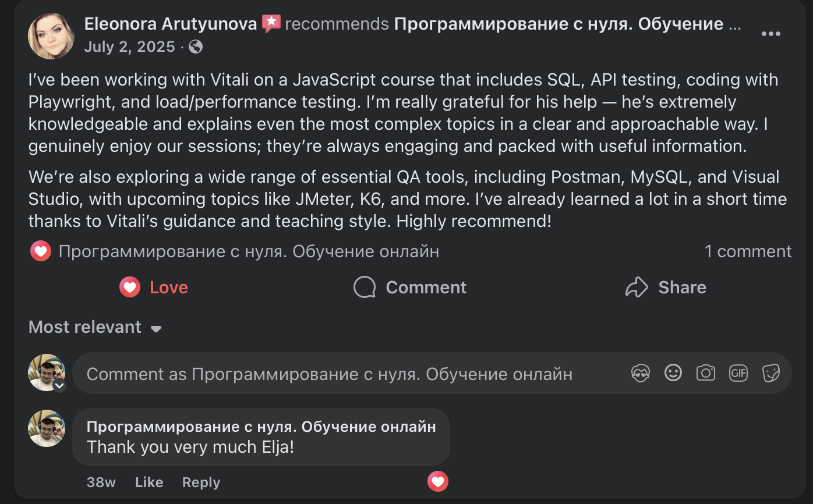
Task: Open the GIF picker in comment box
Action: (x=738, y=373)
